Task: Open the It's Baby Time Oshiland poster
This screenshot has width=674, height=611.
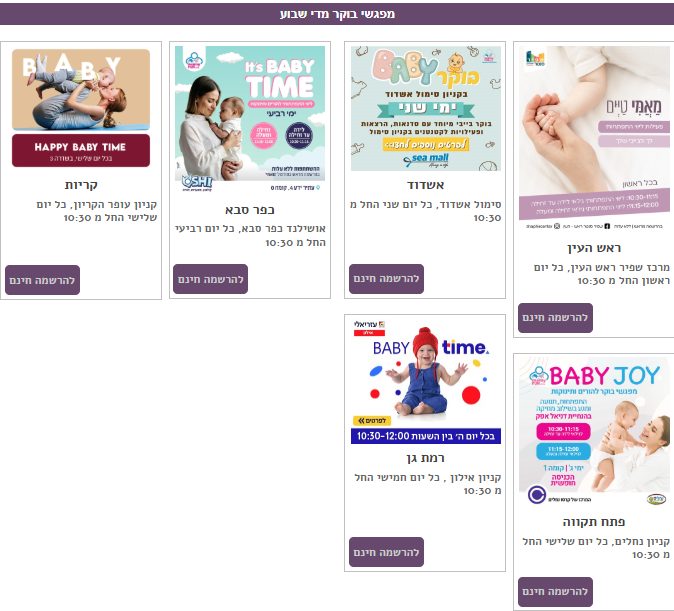Action: click(x=250, y=119)
